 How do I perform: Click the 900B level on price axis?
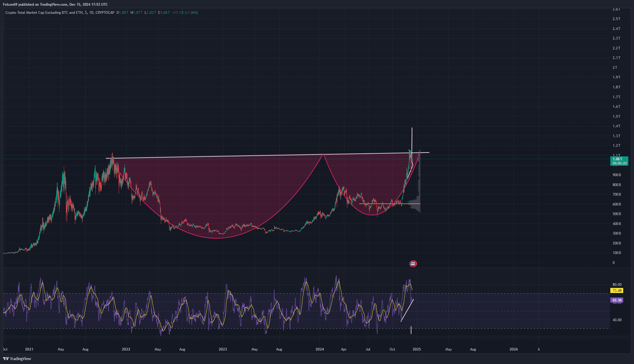(617, 175)
